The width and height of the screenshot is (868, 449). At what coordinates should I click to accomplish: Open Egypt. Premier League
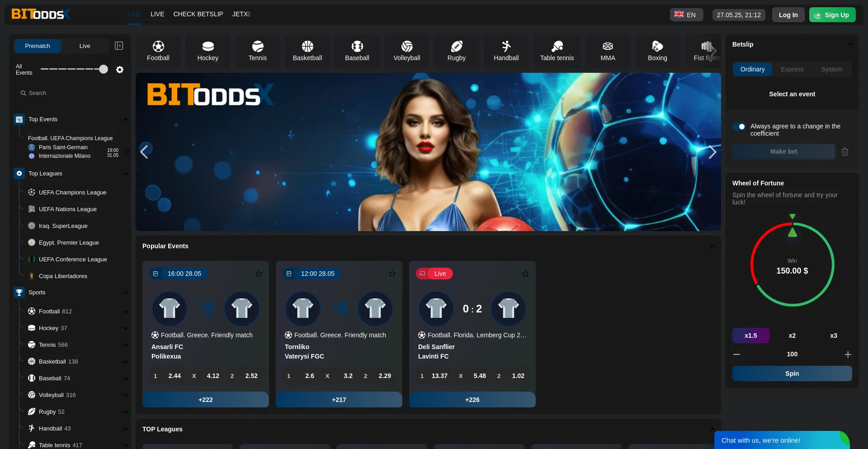pyautogui.click(x=69, y=242)
